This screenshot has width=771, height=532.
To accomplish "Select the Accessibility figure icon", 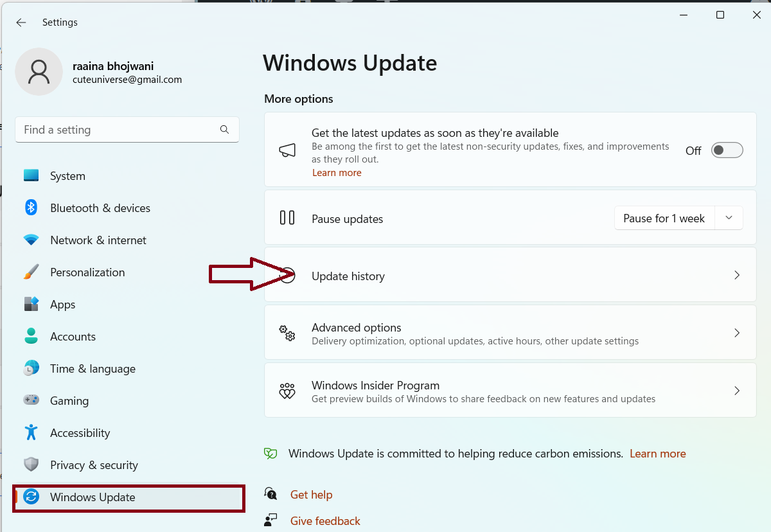I will click(31, 432).
